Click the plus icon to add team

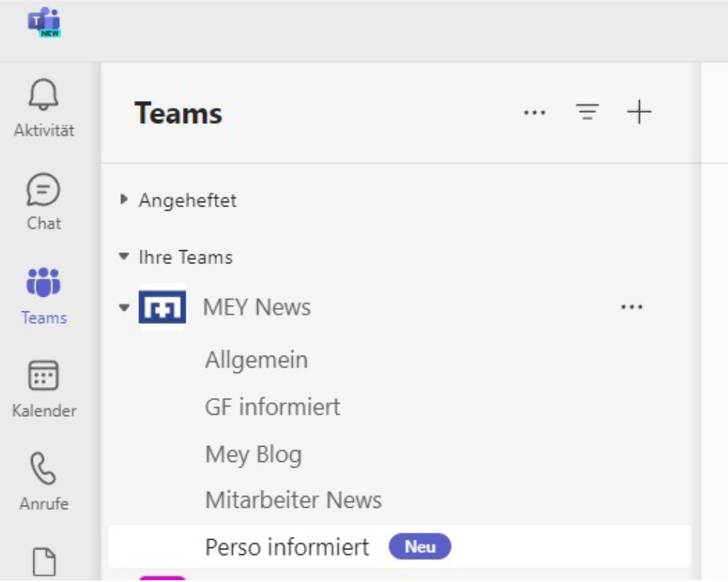point(638,112)
